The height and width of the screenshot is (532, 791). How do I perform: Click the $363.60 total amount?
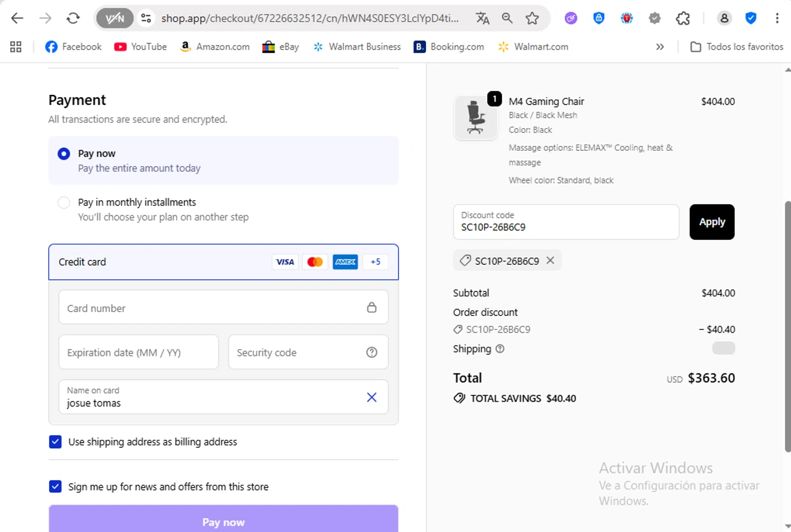pos(711,378)
